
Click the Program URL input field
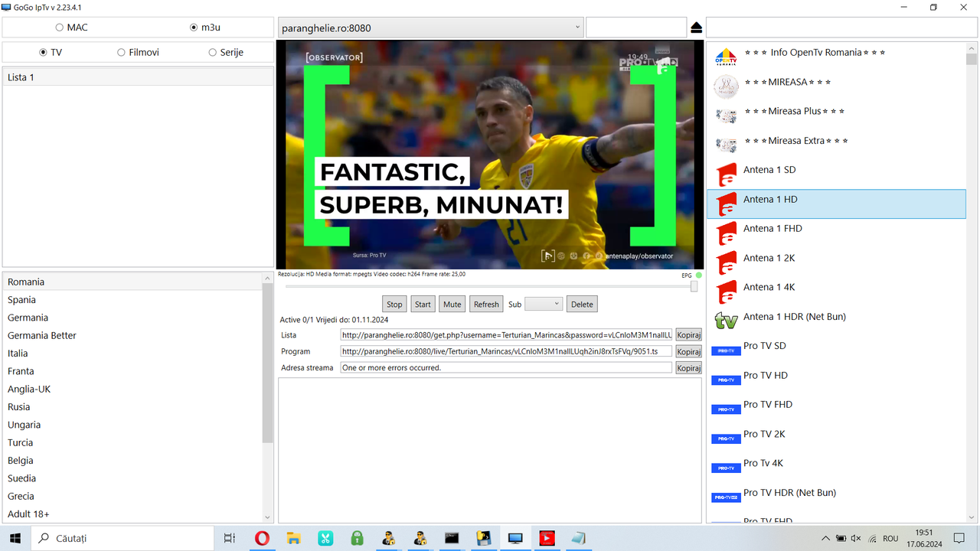tap(506, 351)
